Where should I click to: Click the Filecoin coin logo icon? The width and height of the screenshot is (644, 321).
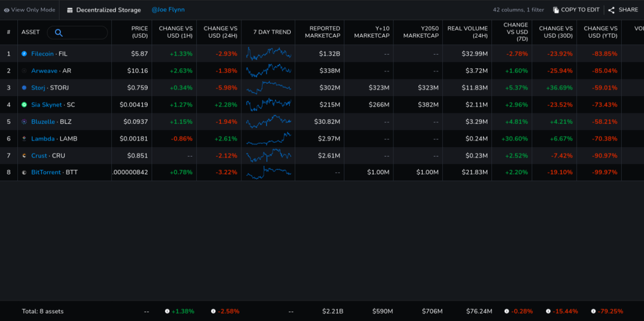(24, 54)
